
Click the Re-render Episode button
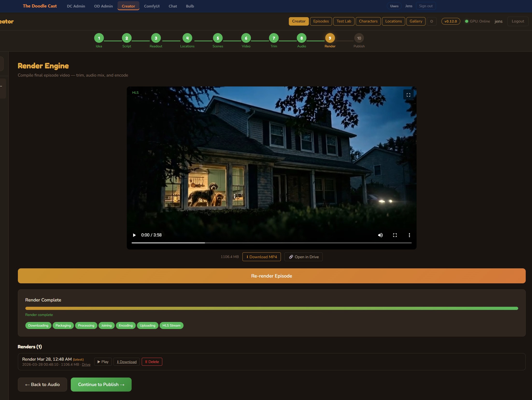click(x=271, y=276)
